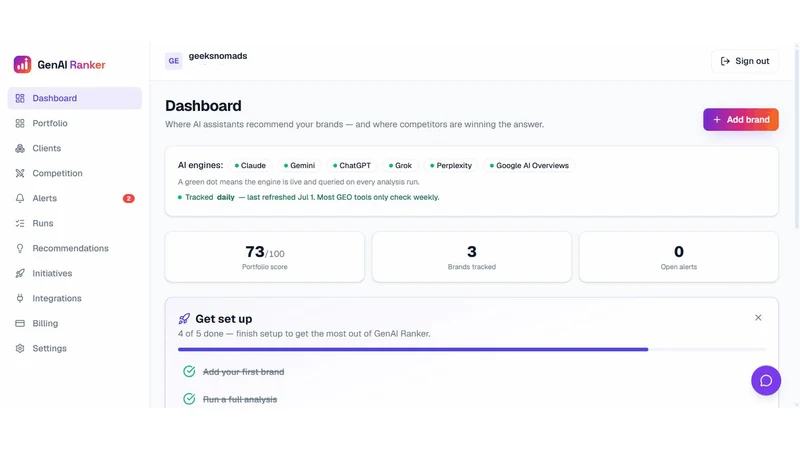Viewport: 800px width, 450px height.
Task: Dismiss the Get set up card
Action: pyautogui.click(x=758, y=318)
